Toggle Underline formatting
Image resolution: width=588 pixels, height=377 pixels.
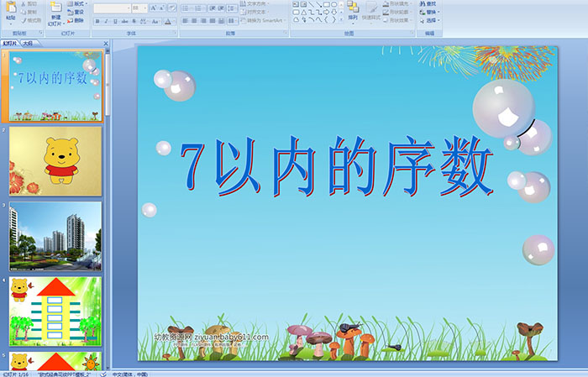pyautogui.click(x=115, y=21)
